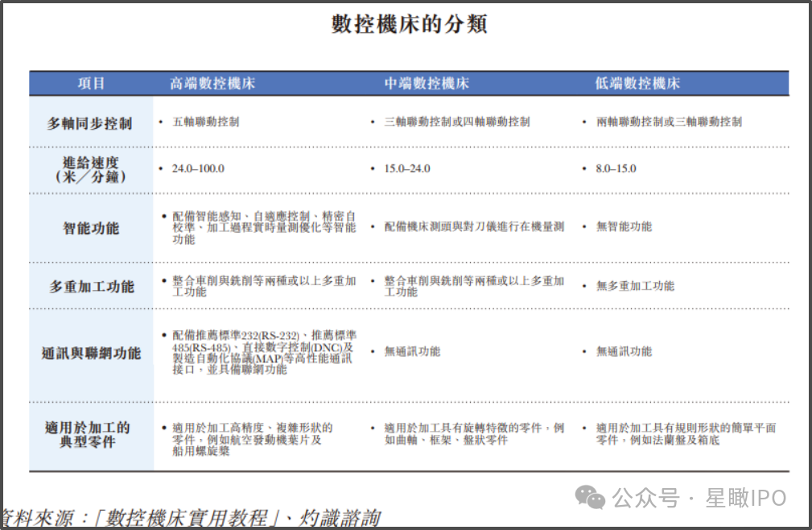The height and width of the screenshot is (530, 812).
Task: Select the 低端數控機床 column header
Action: (x=637, y=84)
